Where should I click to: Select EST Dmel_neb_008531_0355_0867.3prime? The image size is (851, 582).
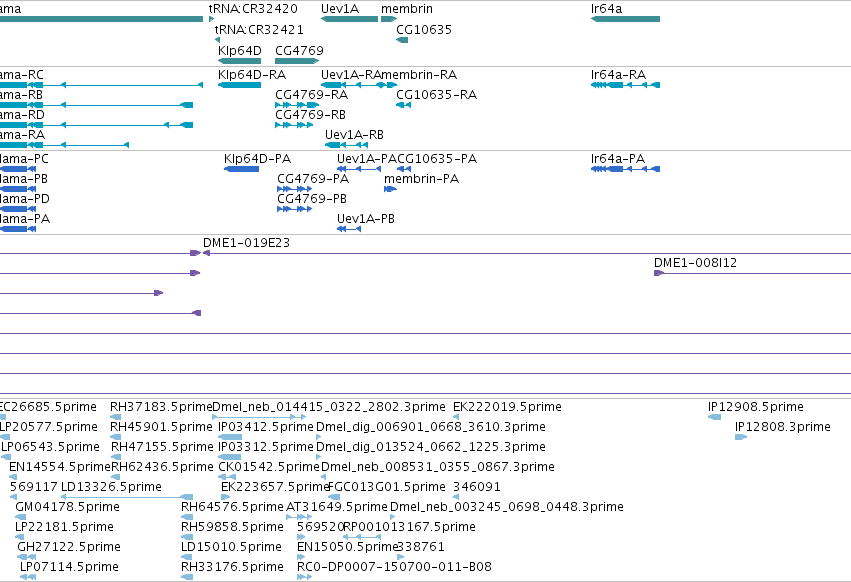point(323,477)
